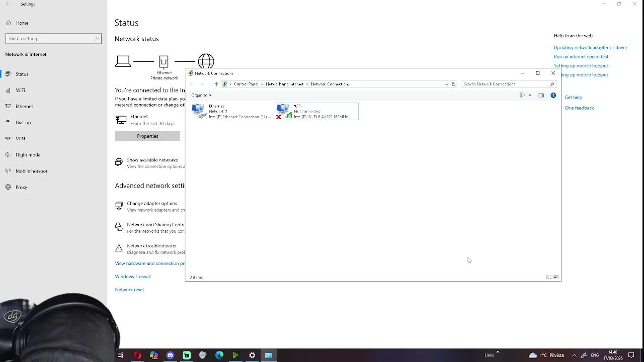
Task: Click the Network reset link
Action: [x=129, y=290]
